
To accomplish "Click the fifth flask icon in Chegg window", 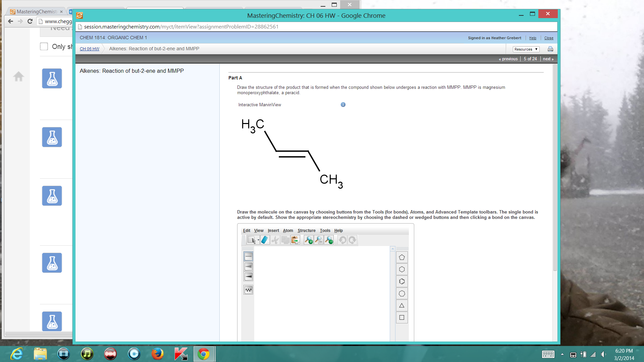I will click(x=52, y=321).
